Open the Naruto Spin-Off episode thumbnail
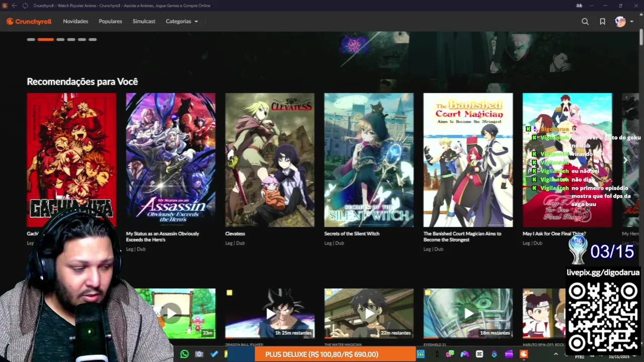 (x=543, y=313)
